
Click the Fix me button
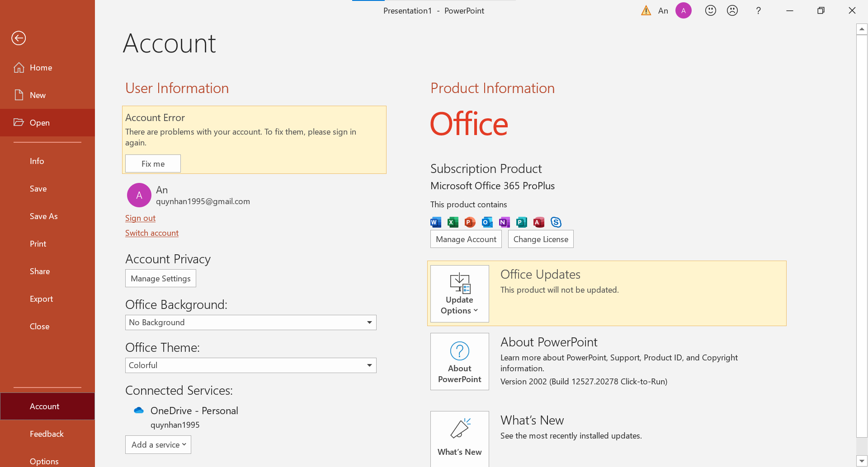(x=153, y=163)
